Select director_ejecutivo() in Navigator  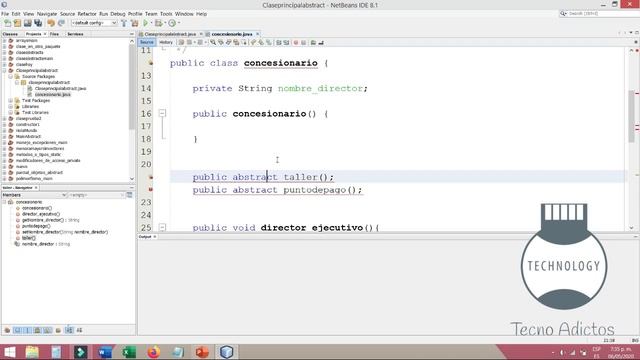[41, 214]
